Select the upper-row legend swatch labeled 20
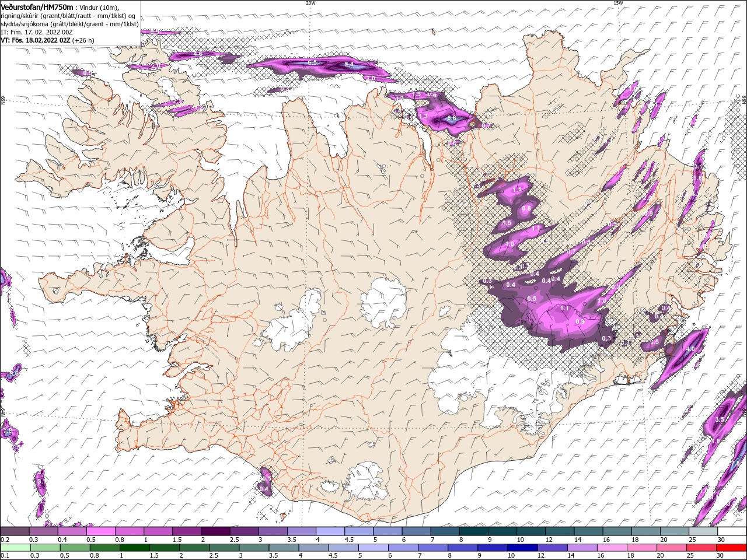This screenshot has height=560, width=747. click(x=674, y=531)
